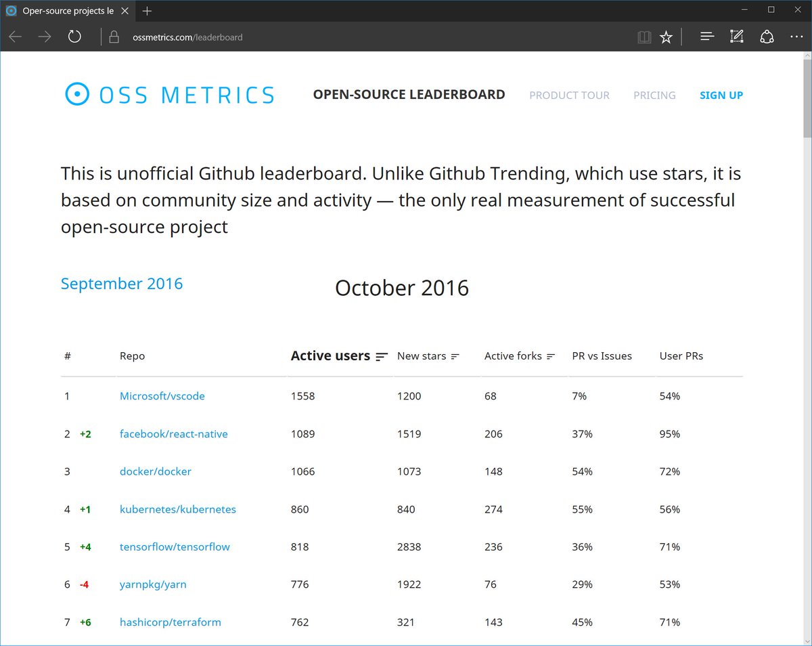Click the User PRs column header
Image resolution: width=812 pixels, height=646 pixels.
(681, 356)
